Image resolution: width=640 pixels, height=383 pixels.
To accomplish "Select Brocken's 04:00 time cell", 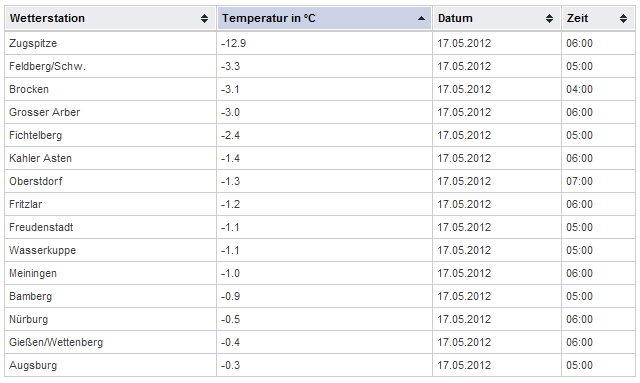I will point(598,89).
